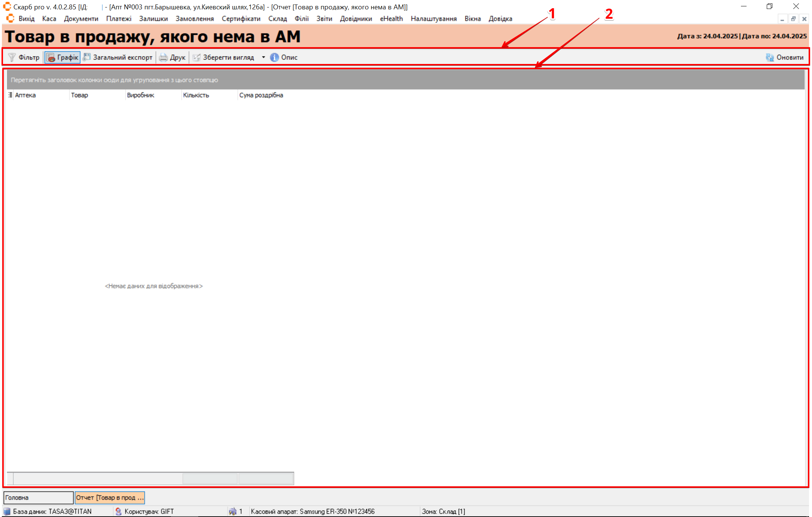Restore the inner report window
Screen dimensions: 812x517
click(793, 19)
